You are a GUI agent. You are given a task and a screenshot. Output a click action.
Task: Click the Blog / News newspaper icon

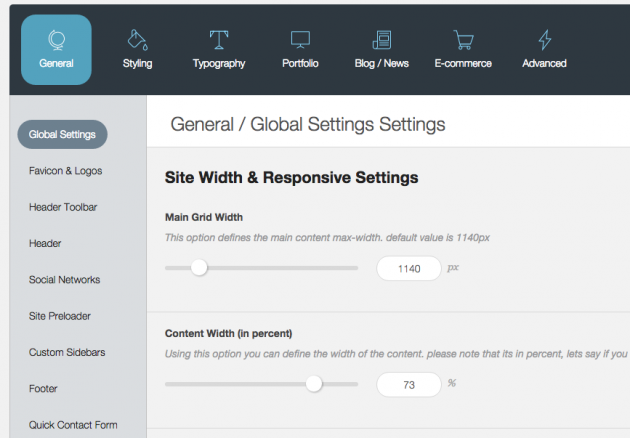pyautogui.click(x=382, y=40)
